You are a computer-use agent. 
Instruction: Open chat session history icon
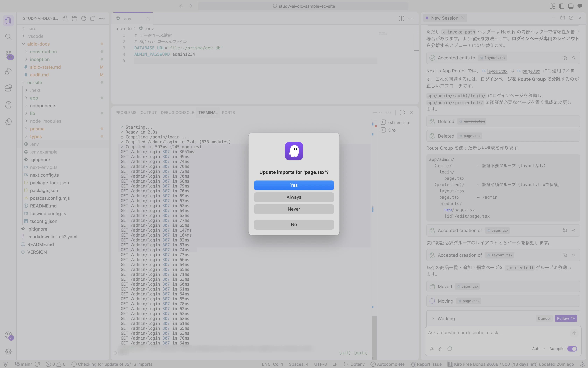pos(571,18)
